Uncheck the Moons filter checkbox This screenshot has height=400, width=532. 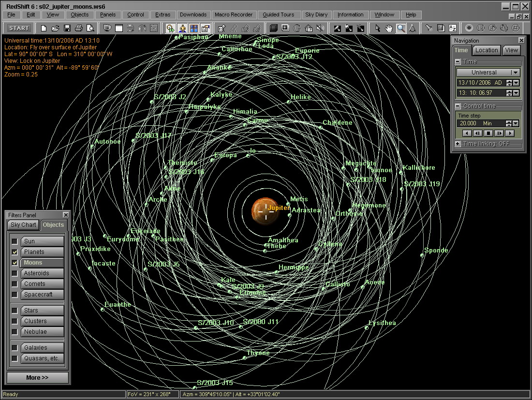point(15,263)
